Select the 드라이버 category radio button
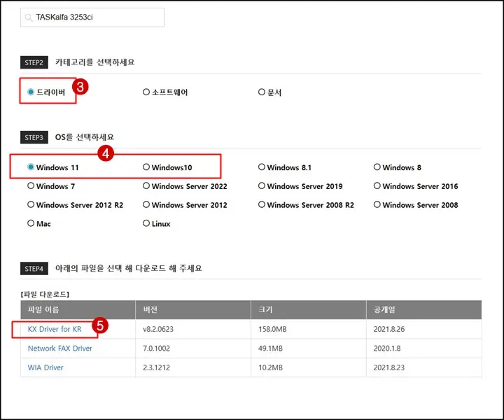This screenshot has height=420, width=504. click(31, 92)
